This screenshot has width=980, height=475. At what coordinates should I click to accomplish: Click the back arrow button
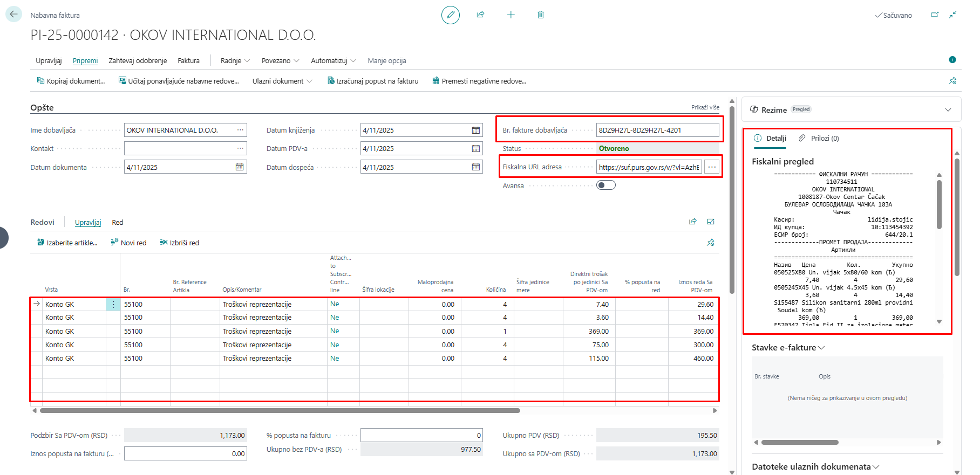pyautogui.click(x=13, y=15)
